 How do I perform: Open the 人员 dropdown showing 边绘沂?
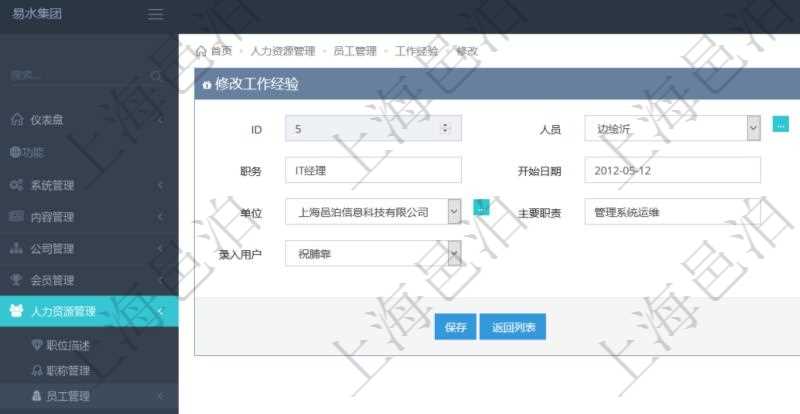click(x=672, y=128)
